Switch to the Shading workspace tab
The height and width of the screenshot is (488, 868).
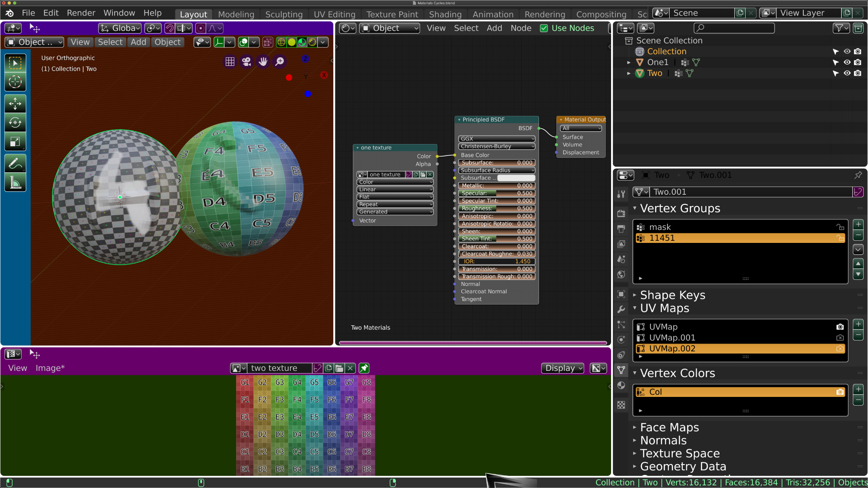445,14
